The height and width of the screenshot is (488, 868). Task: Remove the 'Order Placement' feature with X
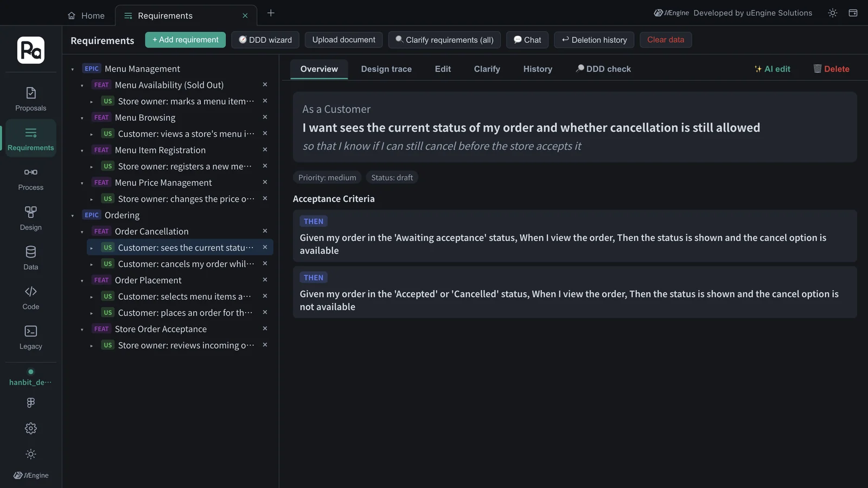click(265, 280)
